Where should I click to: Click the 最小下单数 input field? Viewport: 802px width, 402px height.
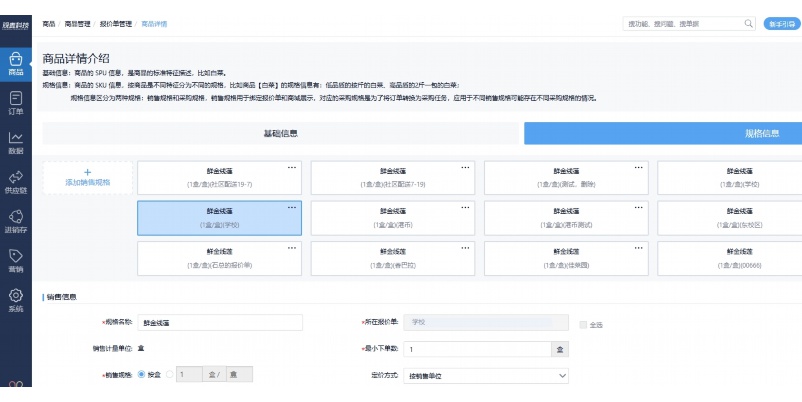(x=477, y=349)
